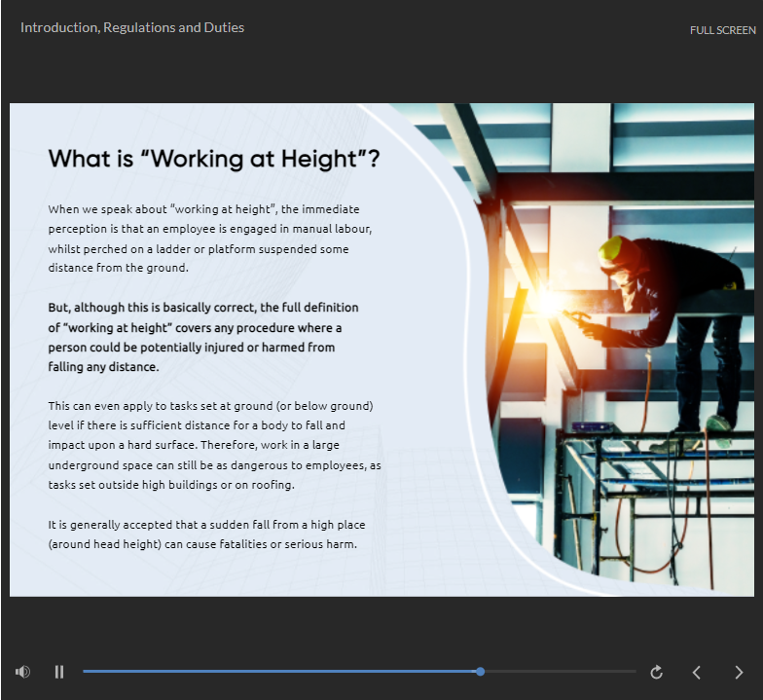Click the paragraph starting "This can even apply"
Image resolution: width=763 pixels, height=700 pixels.
tap(214, 445)
